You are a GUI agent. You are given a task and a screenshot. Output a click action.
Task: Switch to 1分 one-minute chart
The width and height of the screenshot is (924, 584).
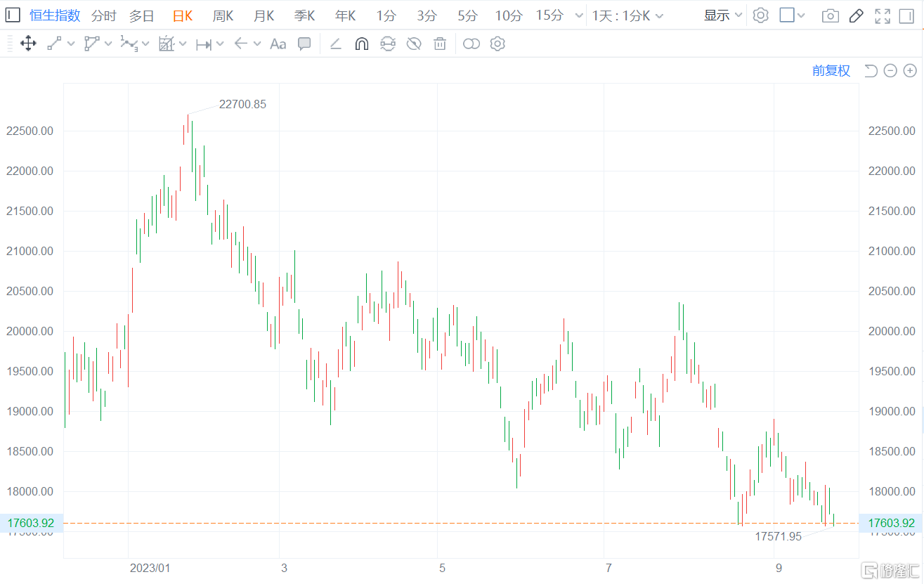(x=386, y=15)
